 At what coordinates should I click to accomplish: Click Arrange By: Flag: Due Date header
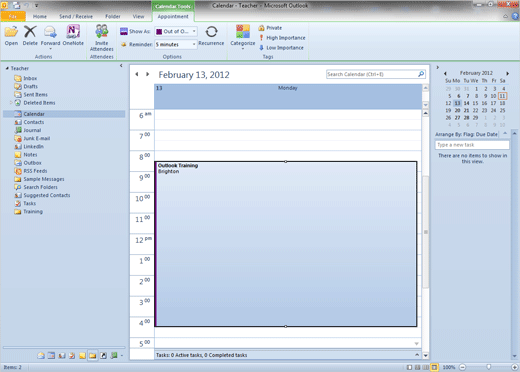coord(466,134)
